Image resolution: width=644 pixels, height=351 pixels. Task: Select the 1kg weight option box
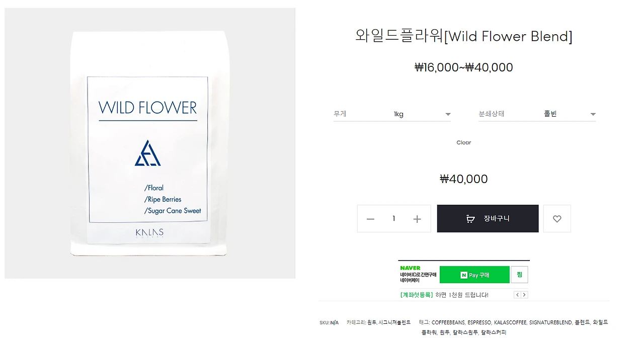tap(392, 114)
